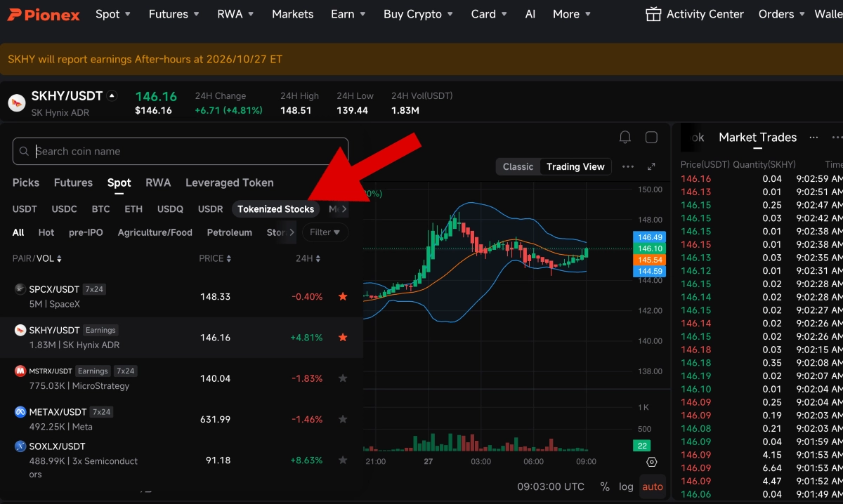The height and width of the screenshot is (504, 843).
Task: Sort pairs by the PRICE column
Action: (215, 258)
